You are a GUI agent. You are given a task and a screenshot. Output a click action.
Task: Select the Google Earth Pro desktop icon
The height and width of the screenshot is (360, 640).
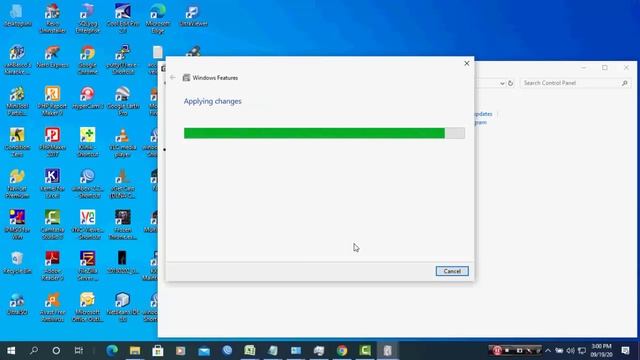(x=122, y=101)
